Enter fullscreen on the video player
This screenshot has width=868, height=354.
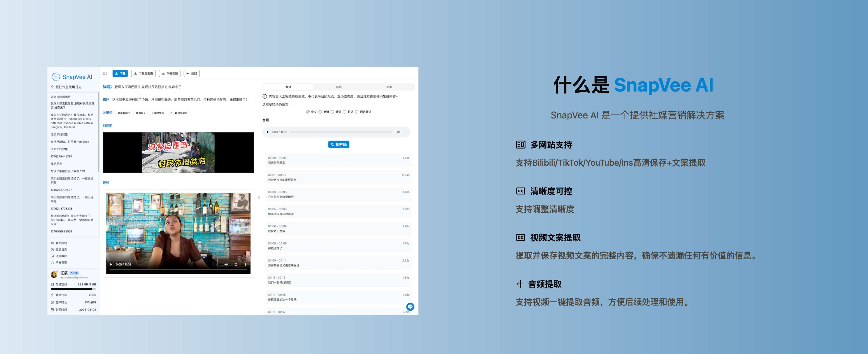[x=236, y=264]
